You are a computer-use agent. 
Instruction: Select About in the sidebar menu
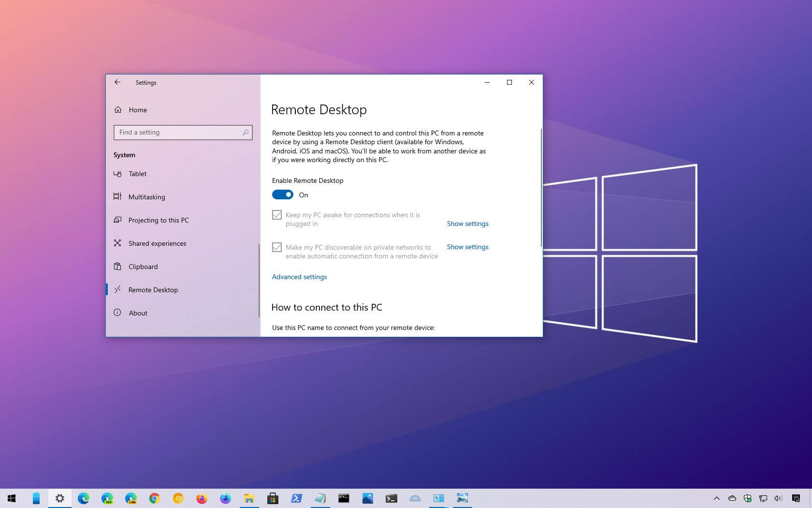click(138, 313)
